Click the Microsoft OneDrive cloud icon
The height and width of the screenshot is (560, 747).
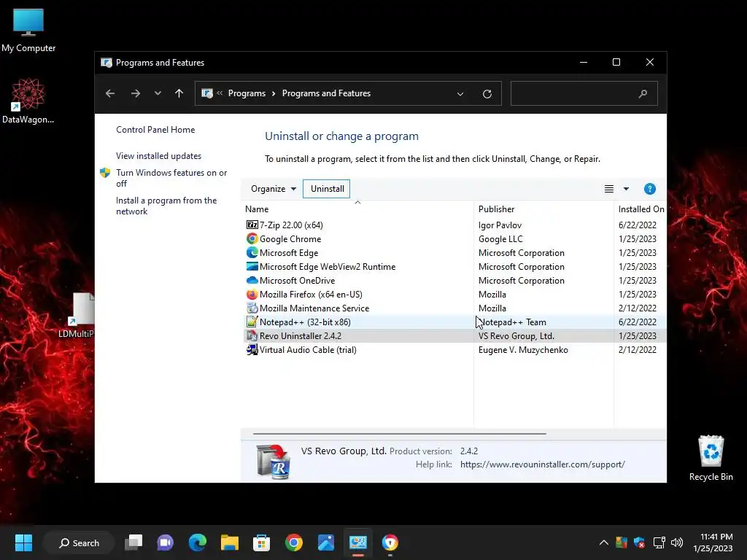tap(252, 280)
